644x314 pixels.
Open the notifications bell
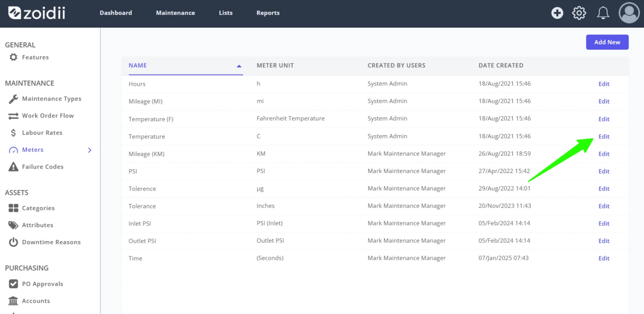click(x=603, y=13)
